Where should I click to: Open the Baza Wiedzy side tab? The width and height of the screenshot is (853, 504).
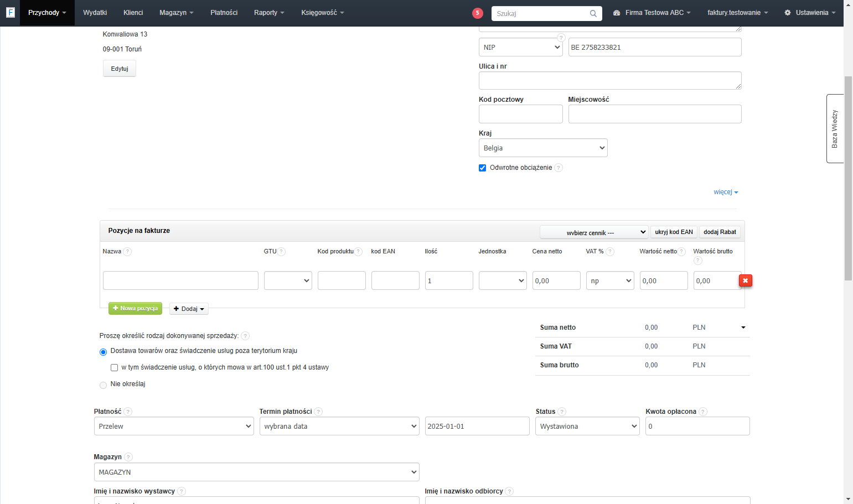(x=835, y=128)
